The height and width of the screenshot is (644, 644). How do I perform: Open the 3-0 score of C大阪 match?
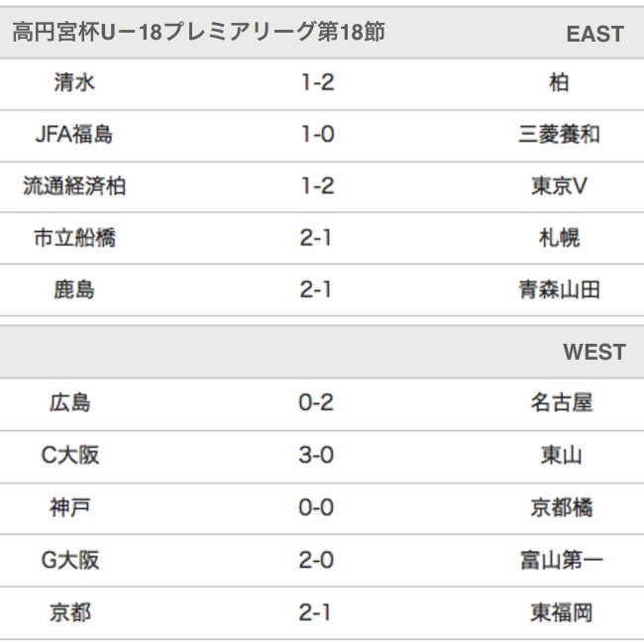316,456
